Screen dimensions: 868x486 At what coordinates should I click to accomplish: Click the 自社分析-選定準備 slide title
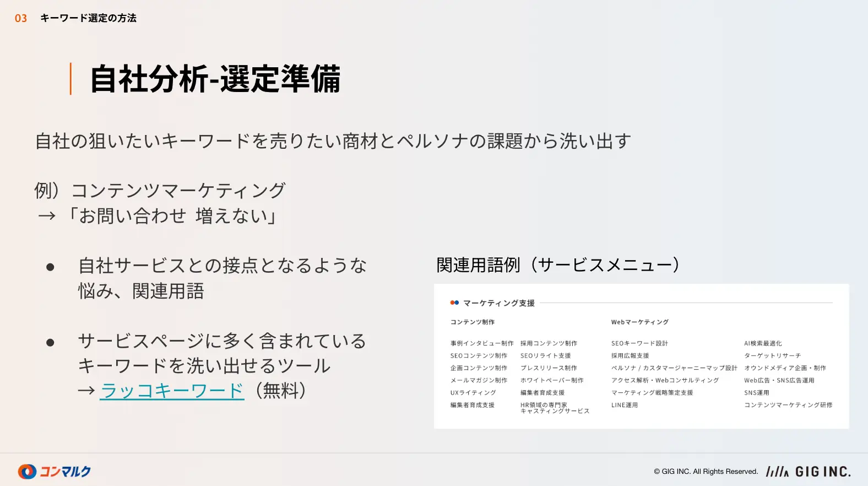215,79
